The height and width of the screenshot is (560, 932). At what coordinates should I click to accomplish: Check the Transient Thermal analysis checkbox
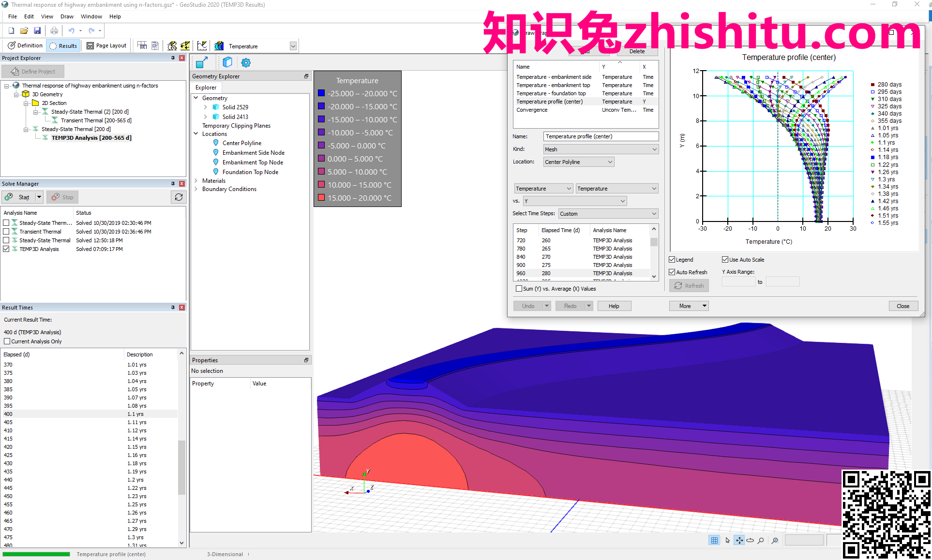pyautogui.click(x=6, y=232)
